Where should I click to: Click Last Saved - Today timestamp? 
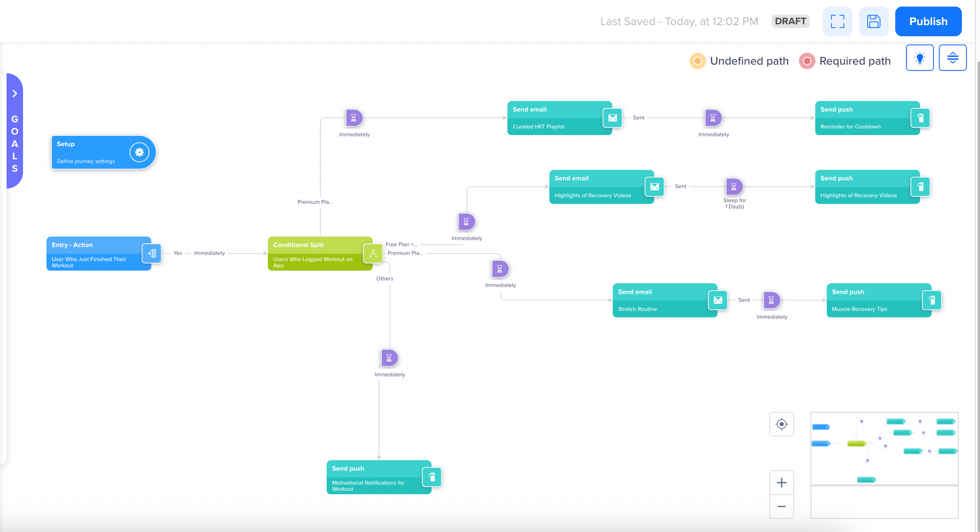coord(679,21)
